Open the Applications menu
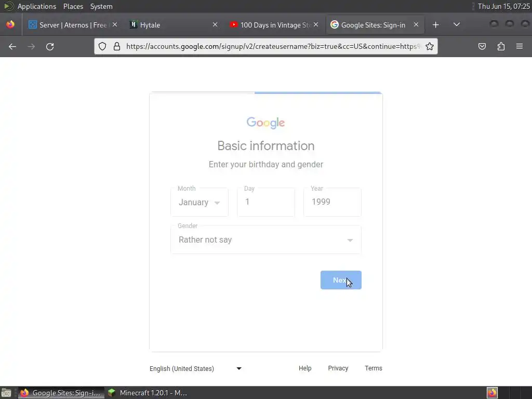The width and height of the screenshot is (532, 399). pyautogui.click(x=37, y=6)
